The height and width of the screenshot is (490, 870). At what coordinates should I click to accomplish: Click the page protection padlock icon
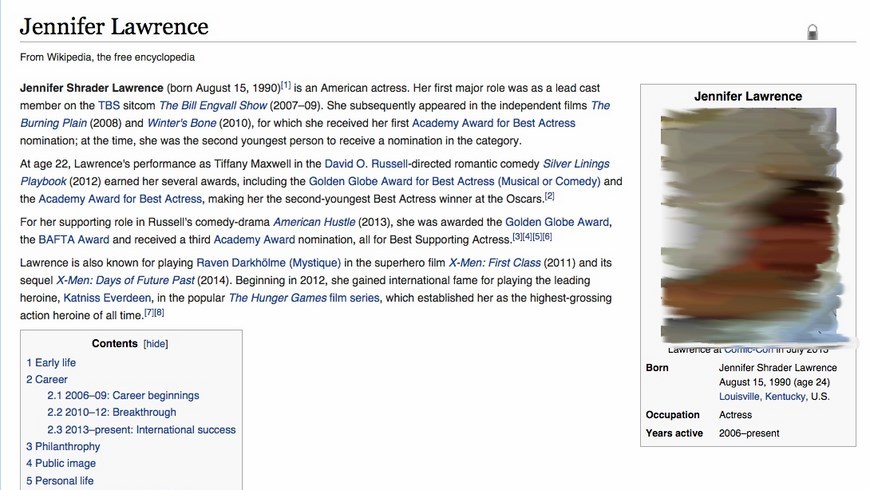point(812,32)
